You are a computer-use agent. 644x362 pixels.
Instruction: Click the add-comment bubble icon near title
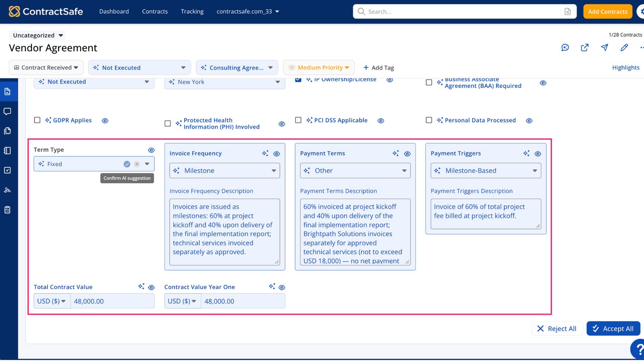tap(565, 47)
